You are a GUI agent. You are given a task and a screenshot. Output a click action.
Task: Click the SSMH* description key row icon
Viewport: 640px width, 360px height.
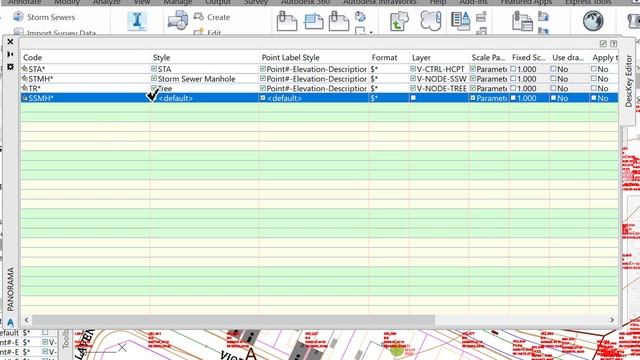(x=25, y=98)
